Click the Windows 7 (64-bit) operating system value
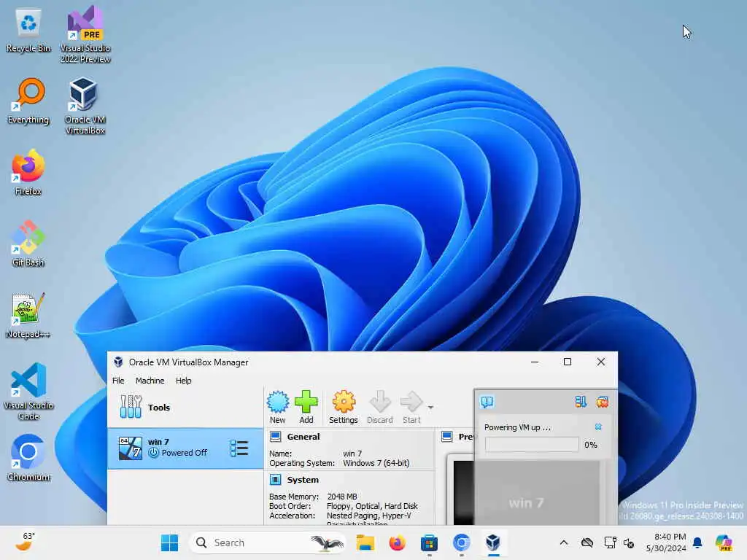Image resolution: width=747 pixels, height=560 pixels. [376, 463]
